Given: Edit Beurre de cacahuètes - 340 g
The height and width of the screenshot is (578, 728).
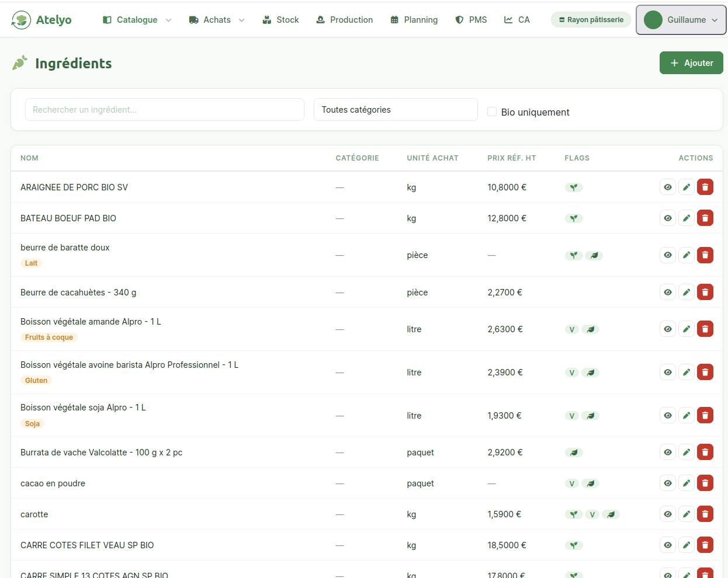Looking at the screenshot, I should (686, 293).
